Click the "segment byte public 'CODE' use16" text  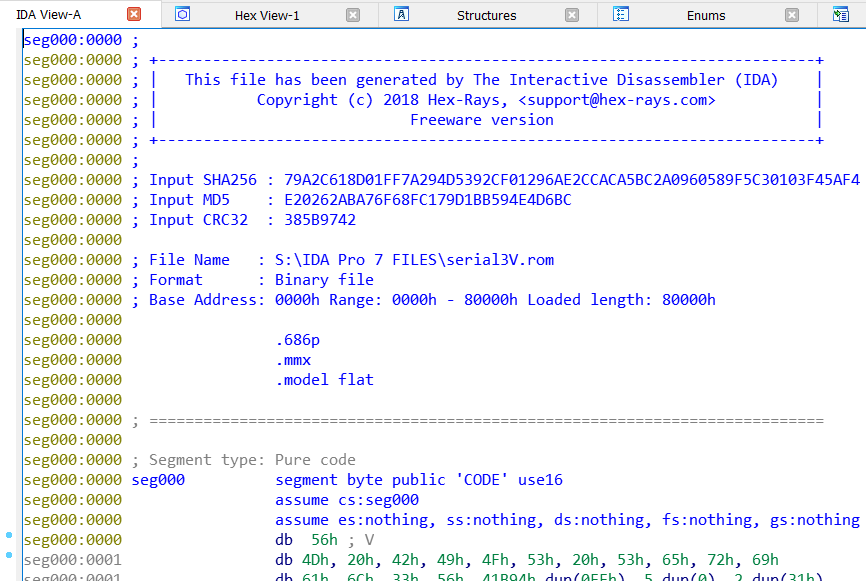pos(419,480)
